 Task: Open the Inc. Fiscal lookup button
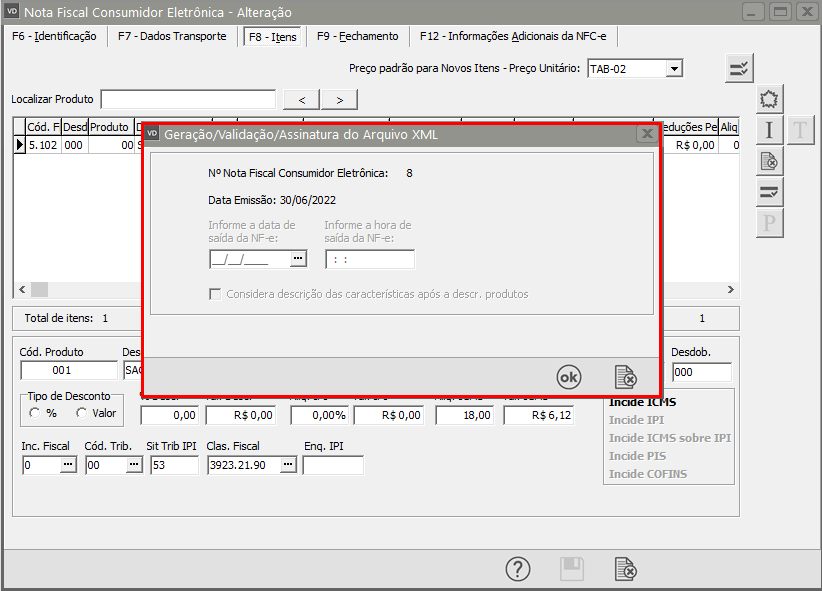click(x=68, y=465)
